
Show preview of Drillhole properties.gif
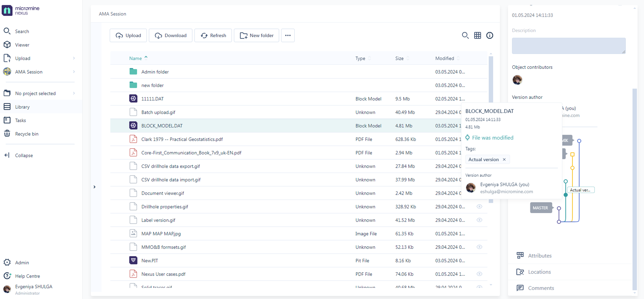(x=480, y=206)
